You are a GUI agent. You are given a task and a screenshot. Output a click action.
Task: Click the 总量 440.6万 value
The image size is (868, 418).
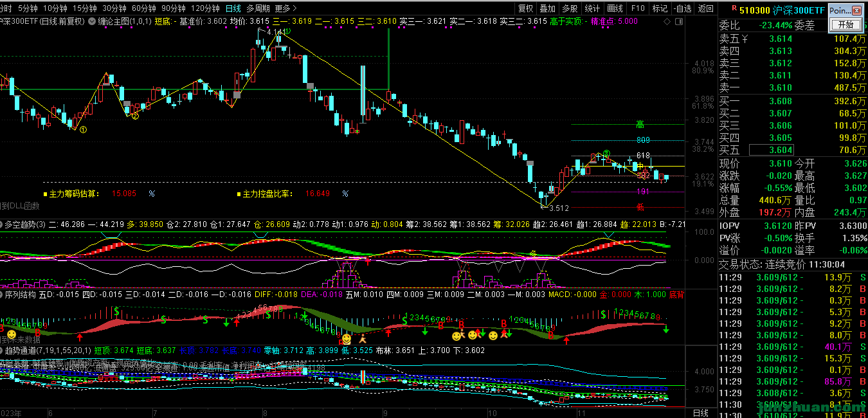point(776,200)
